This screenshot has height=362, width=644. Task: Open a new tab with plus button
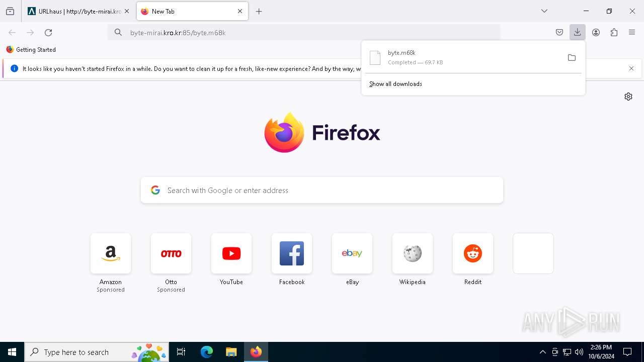coord(259,11)
